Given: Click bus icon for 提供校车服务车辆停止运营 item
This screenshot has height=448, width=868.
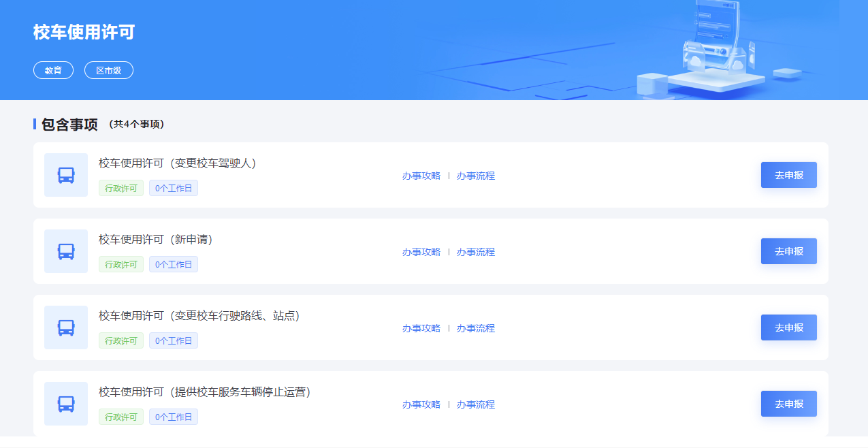Looking at the screenshot, I should click(66, 404).
